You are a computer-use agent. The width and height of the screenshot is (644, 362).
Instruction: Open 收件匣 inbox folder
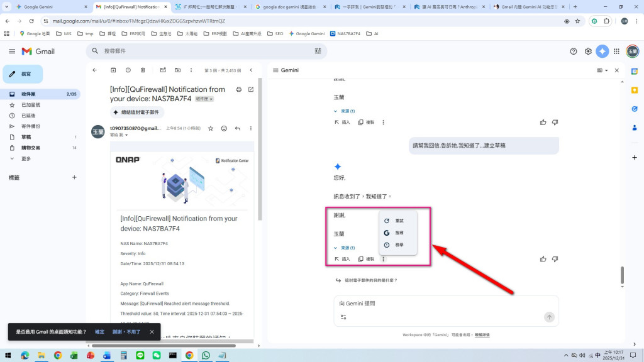click(x=41, y=94)
